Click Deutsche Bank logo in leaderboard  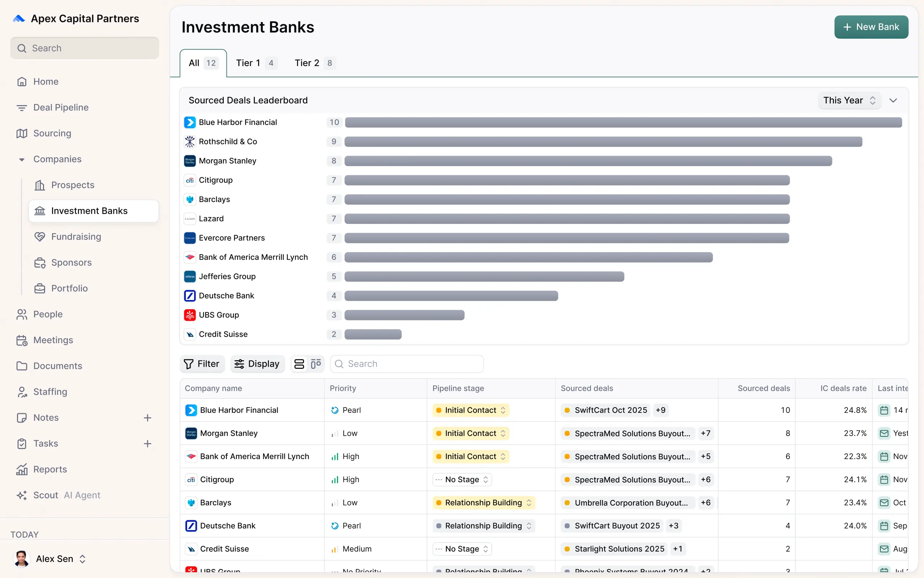point(190,296)
